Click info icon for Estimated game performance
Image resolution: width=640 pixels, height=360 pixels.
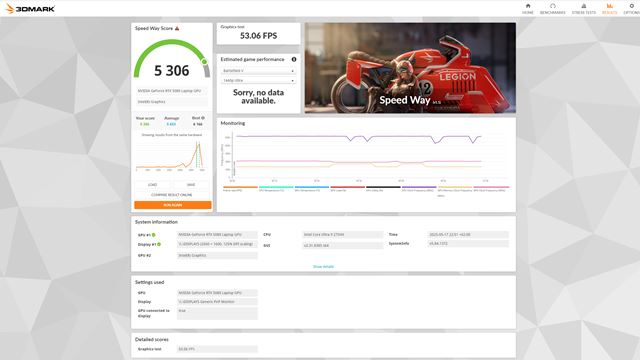click(x=294, y=60)
